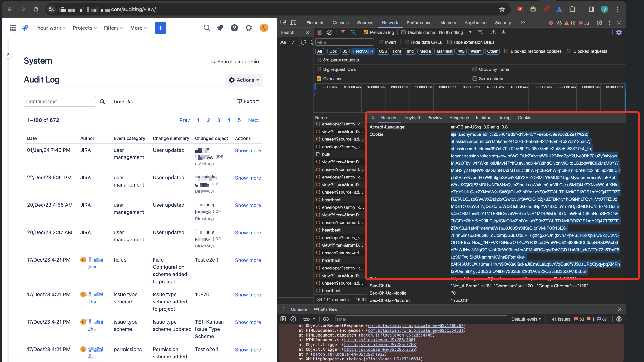
Task: Click the Contains text search field
Action: tap(60, 101)
